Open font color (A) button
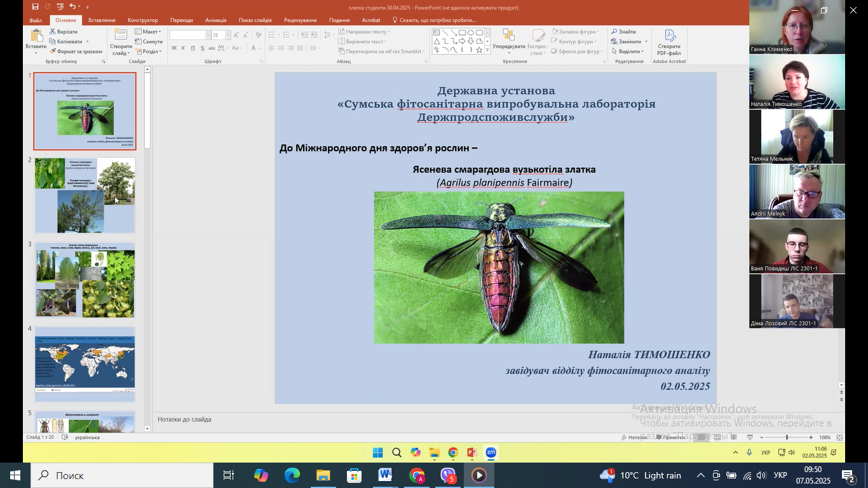This screenshot has height=488, width=868. [253, 48]
